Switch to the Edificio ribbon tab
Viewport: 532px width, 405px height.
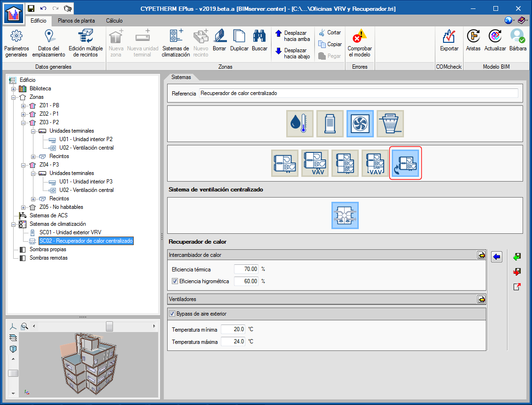38,21
